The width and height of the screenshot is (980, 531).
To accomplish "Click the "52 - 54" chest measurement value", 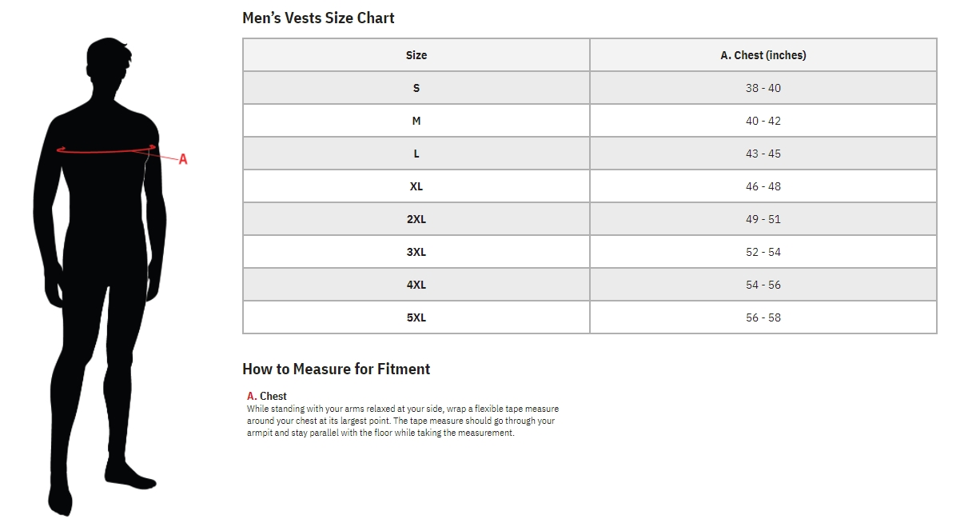I will tap(763, 252).
